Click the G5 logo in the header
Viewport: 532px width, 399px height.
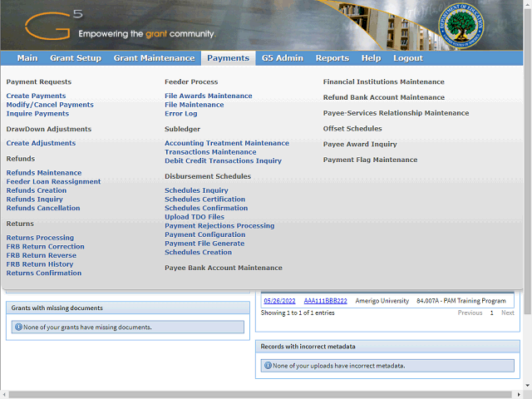point(53,24)
